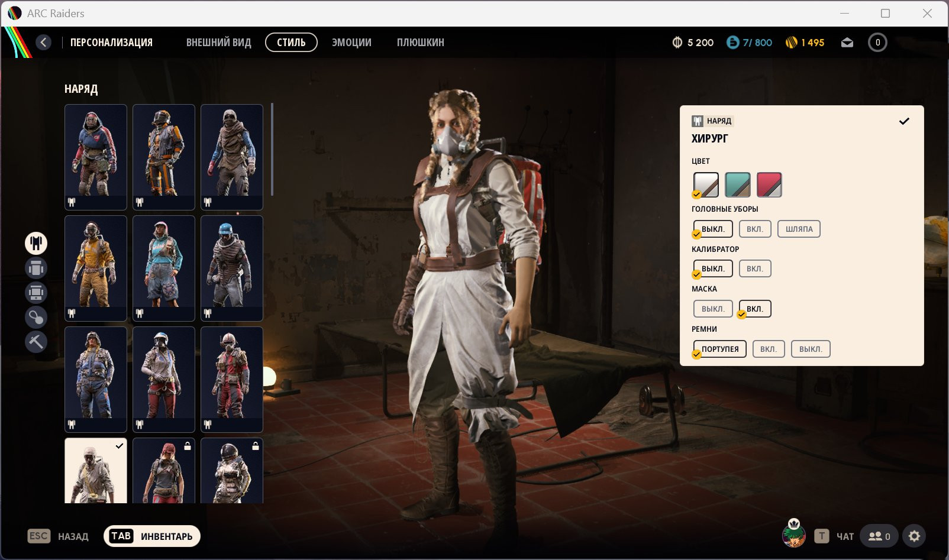The width and height of the screenshot is (949, 560).
Task: Set ГОЛОВНЫЕ УБОРЫ to ВЫКЛ.
Action: [713, 229]
